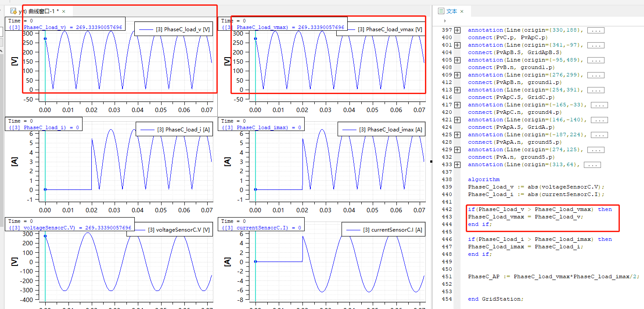Click the line 'PhaseC_load_vmax = PhaseC_load_v;'
The image size is (644, 309).
pos(525,217)
